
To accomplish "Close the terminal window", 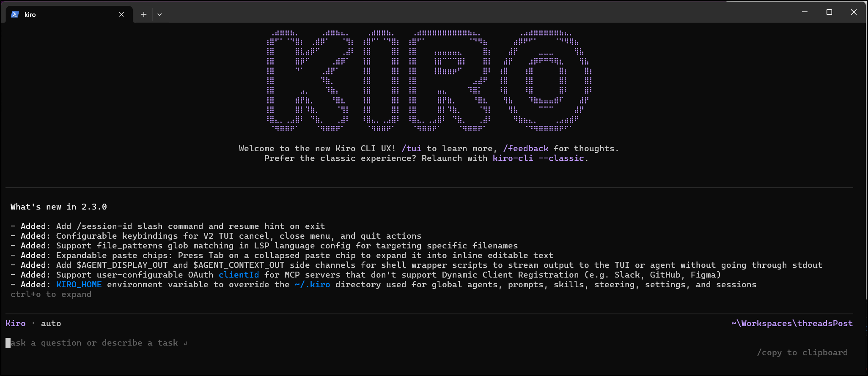I will click(854, 12).
